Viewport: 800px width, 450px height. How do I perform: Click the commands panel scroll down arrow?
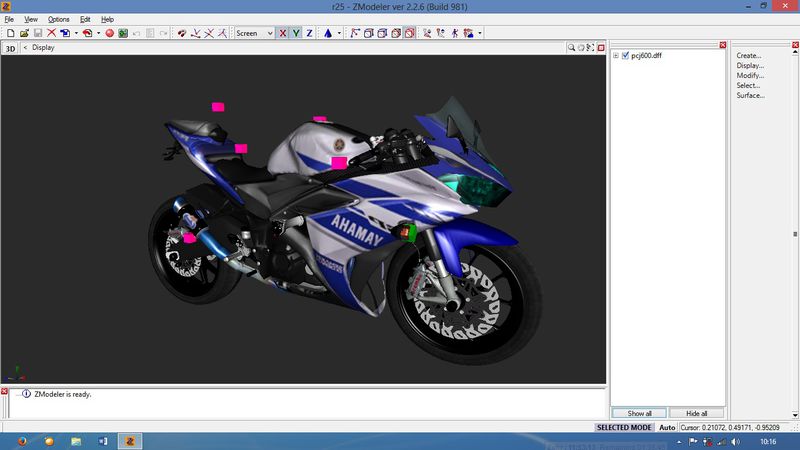795,415
